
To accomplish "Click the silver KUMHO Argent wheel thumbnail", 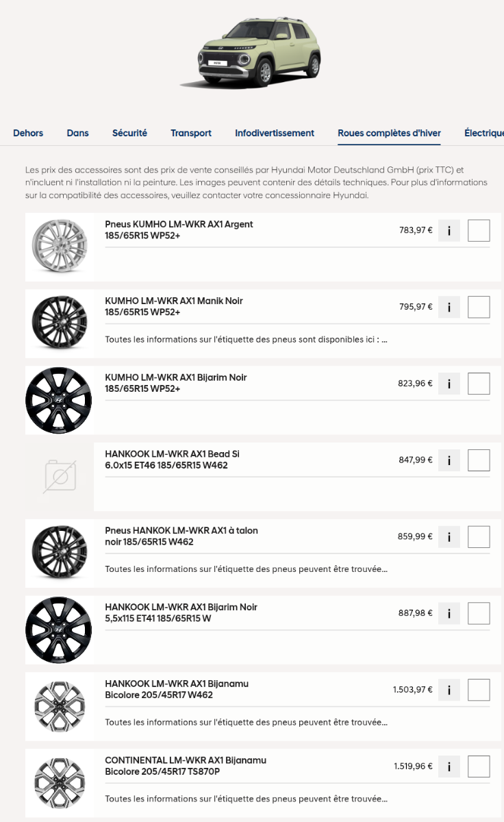I will [58, 247].
